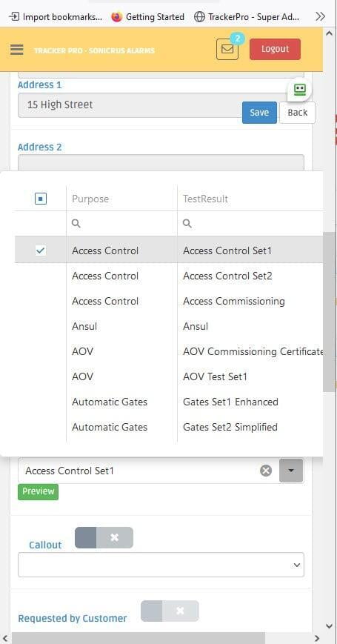Viewport: 337px width, 644px height.
Task: Toggle the select-all header checkbox
Action: [41, 199]
